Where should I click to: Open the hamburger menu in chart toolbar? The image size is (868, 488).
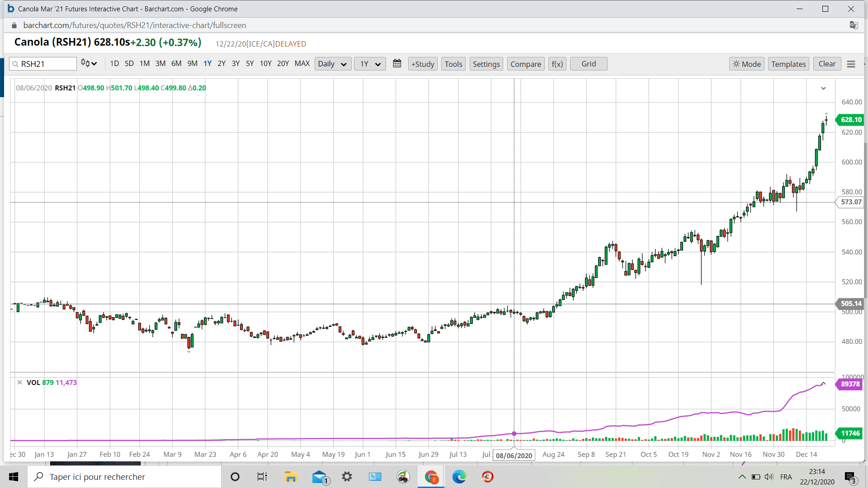(851, 64)
